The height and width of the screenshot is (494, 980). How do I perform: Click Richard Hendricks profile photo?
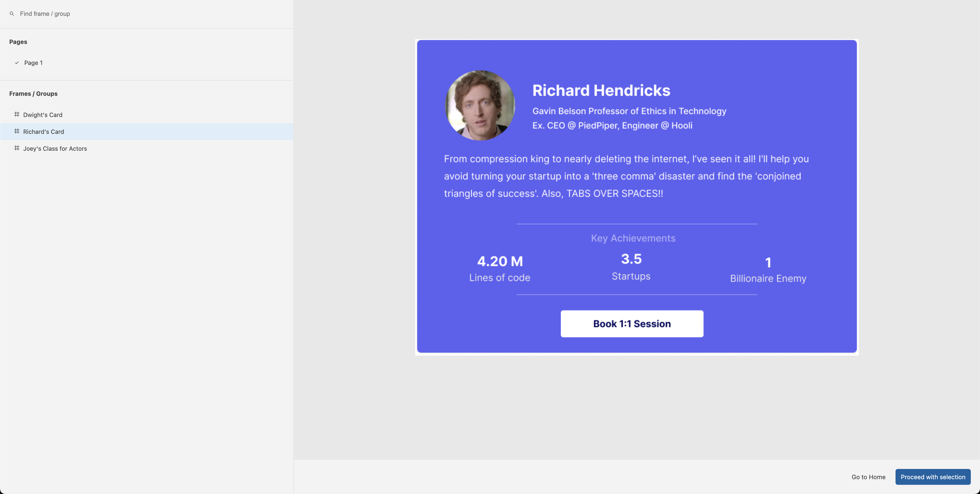tap(480, 105)
